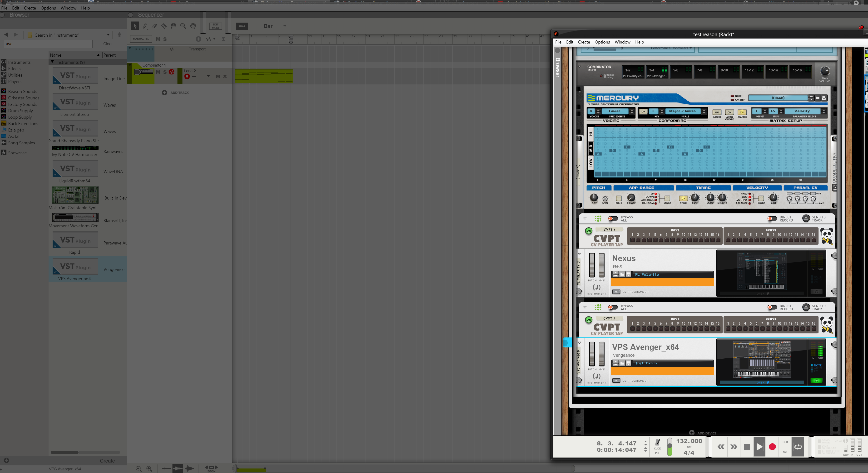
Task: Click the grid icon in the track header
Action: point(223,39)
